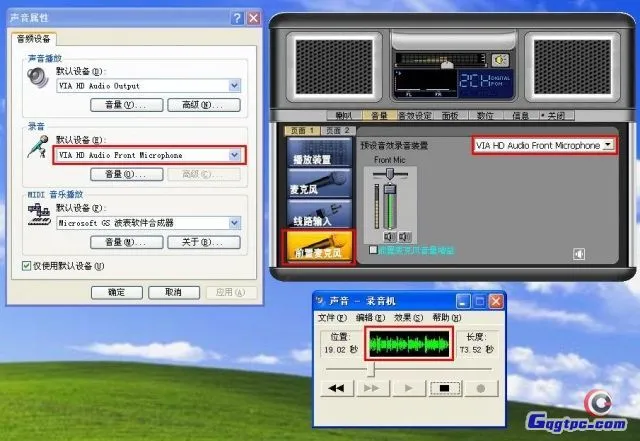The width and height of the screenshot is (640, 441).
Task: Select the 线路输入 line-in source button
Action: point(319,214)
